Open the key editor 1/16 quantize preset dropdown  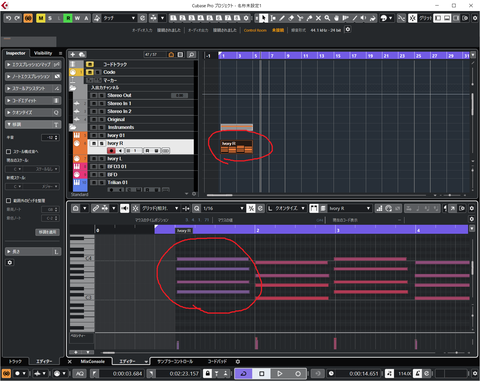(224, 208)
